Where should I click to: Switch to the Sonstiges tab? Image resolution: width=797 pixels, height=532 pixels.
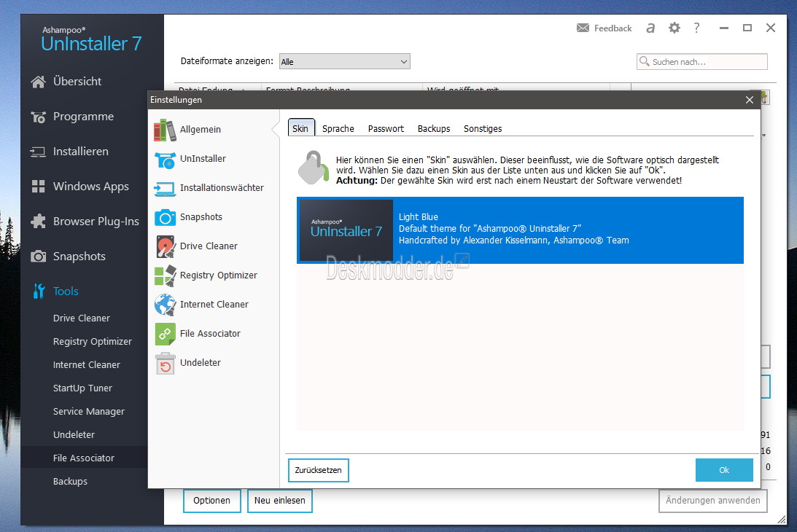coord(483,128)
